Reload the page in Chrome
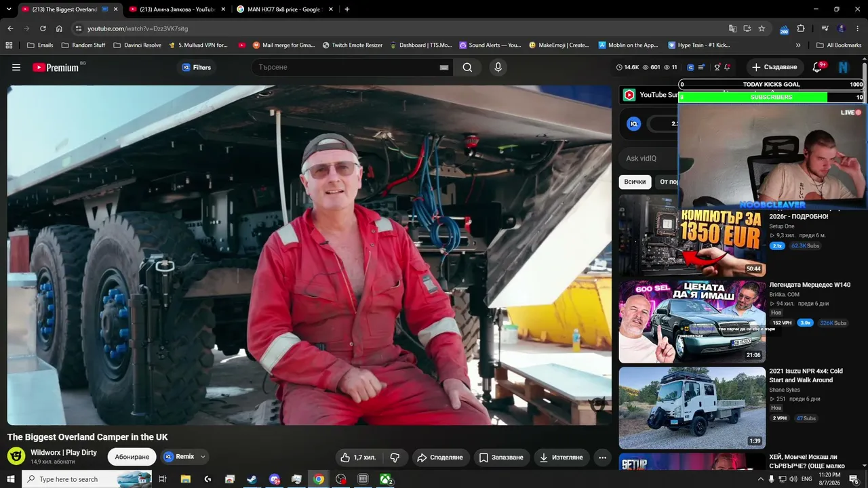This screenshot has width=868, height=488. coord(43,28)
